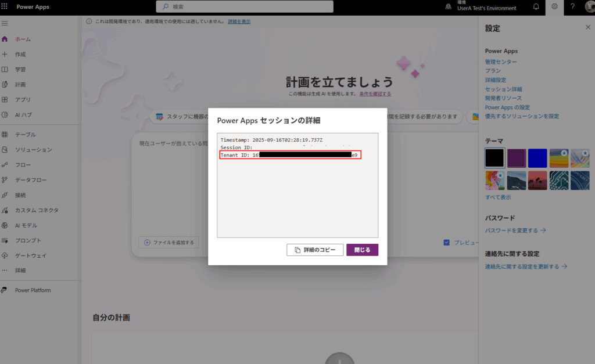Click the パスワードを変更する link

[515, 230]
